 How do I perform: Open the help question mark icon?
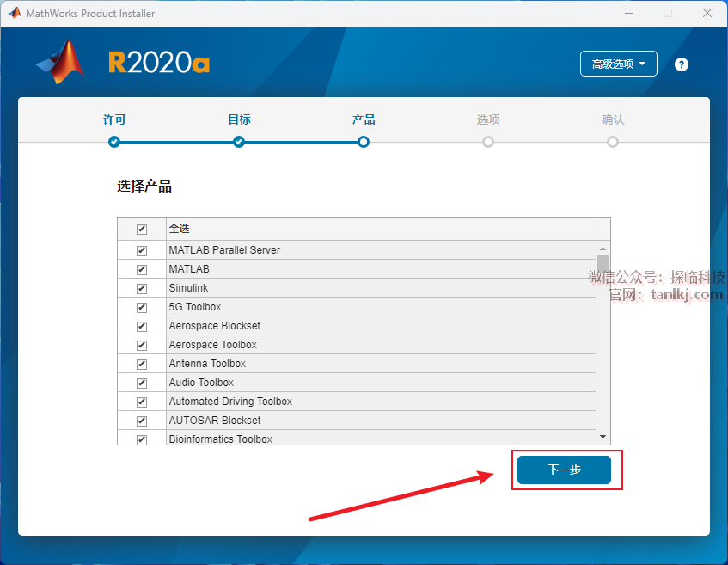coord(681,64)
